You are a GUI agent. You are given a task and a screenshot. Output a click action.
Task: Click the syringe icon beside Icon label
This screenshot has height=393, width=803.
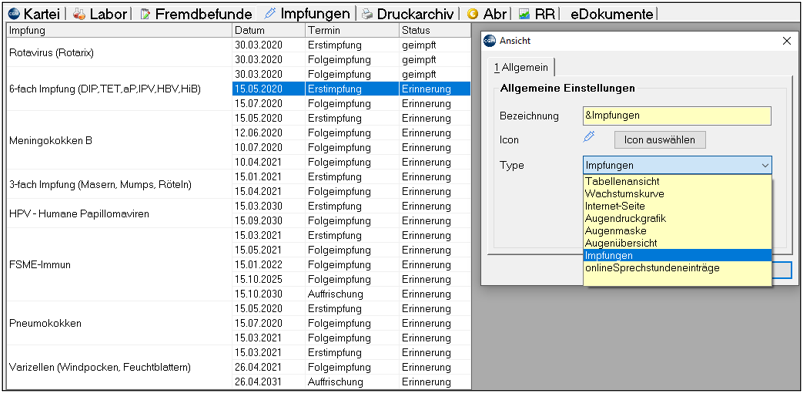click(589, 136)
